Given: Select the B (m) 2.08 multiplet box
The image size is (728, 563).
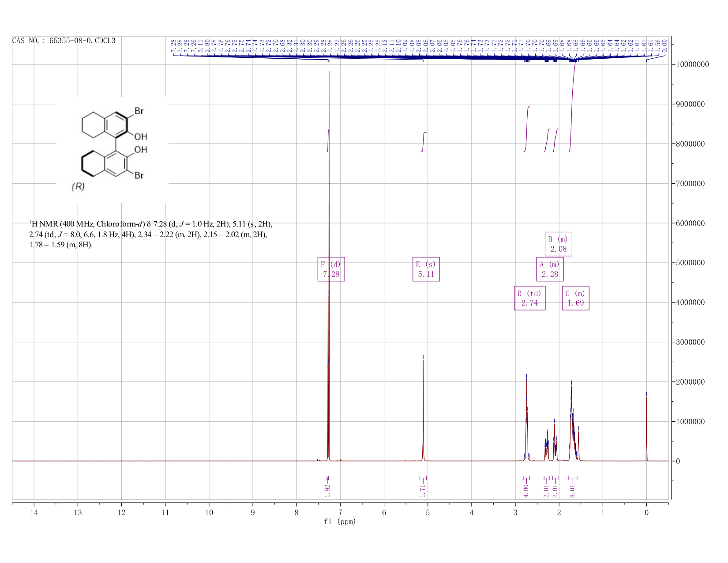Looking at the screenshot, I should [x=559, y=244].
